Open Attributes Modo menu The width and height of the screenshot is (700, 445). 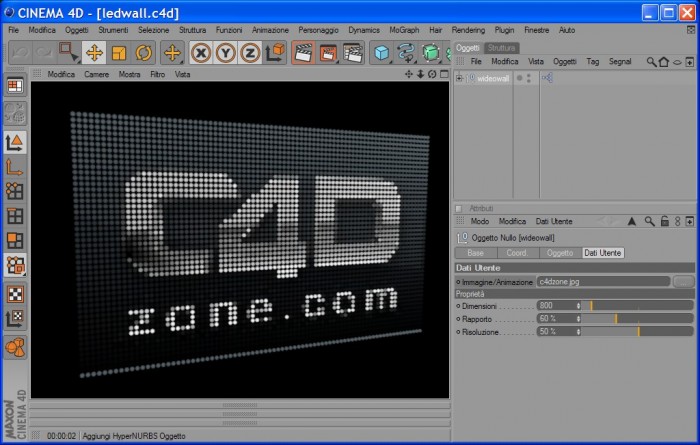(479, 221)
